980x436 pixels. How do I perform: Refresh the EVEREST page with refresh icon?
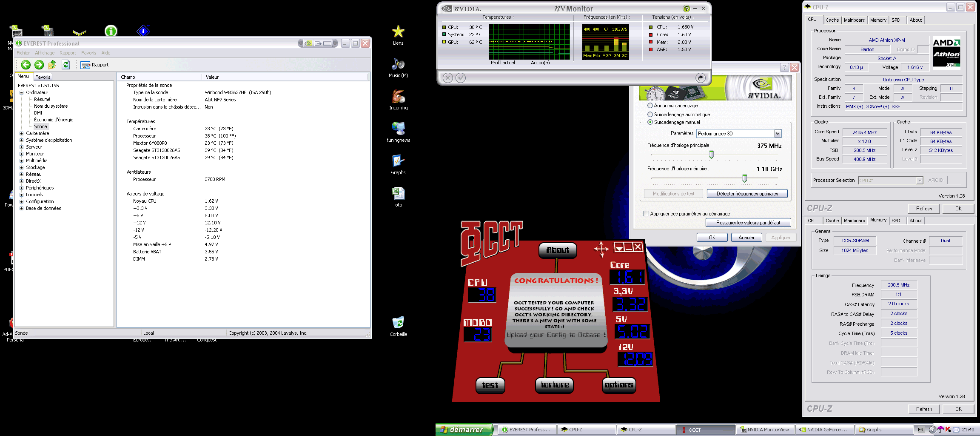click(66, 65)
